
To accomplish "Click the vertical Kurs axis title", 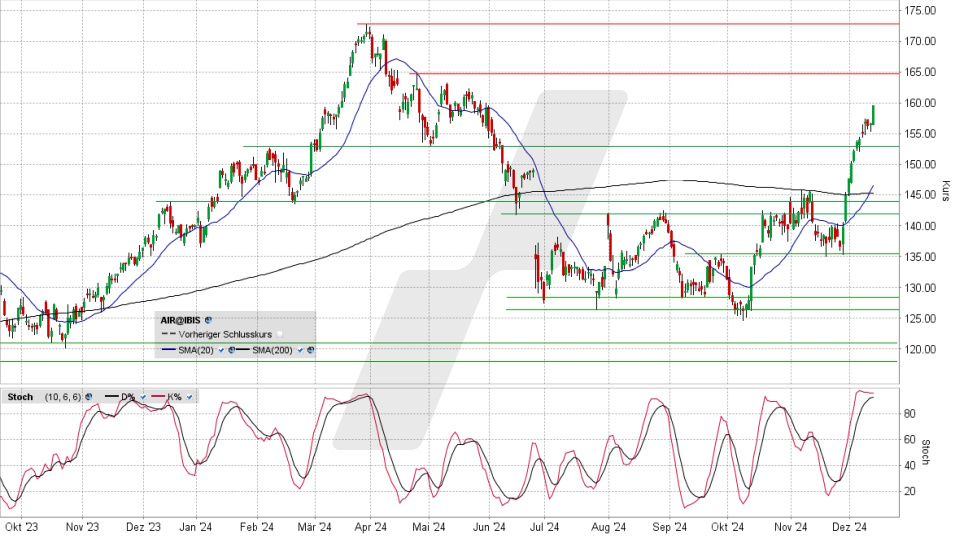I will [x=946, y=190].
